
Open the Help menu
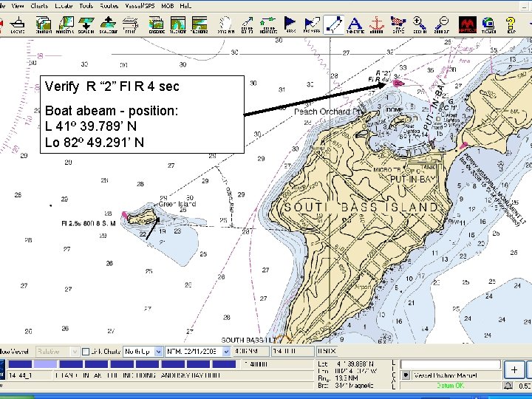pyautogui.click(x=185, y=6)
